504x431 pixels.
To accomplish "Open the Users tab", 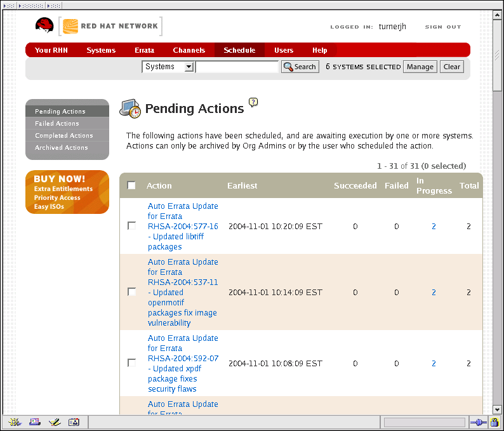I will tap(284, 50).
